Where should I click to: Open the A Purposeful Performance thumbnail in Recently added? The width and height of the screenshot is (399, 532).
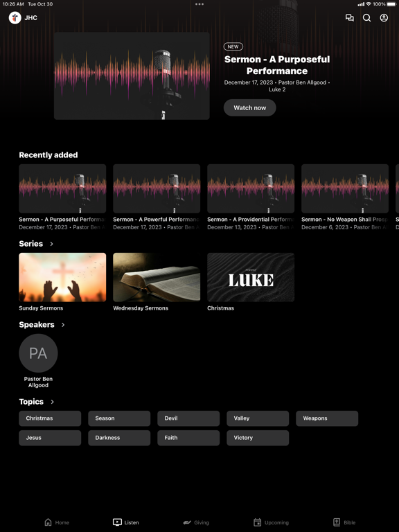62,188
